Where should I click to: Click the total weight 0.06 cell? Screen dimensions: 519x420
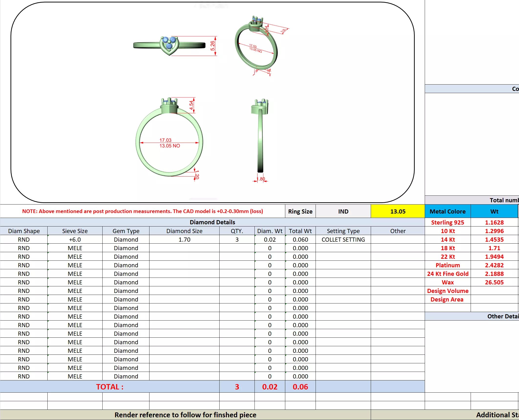point(300,387)
